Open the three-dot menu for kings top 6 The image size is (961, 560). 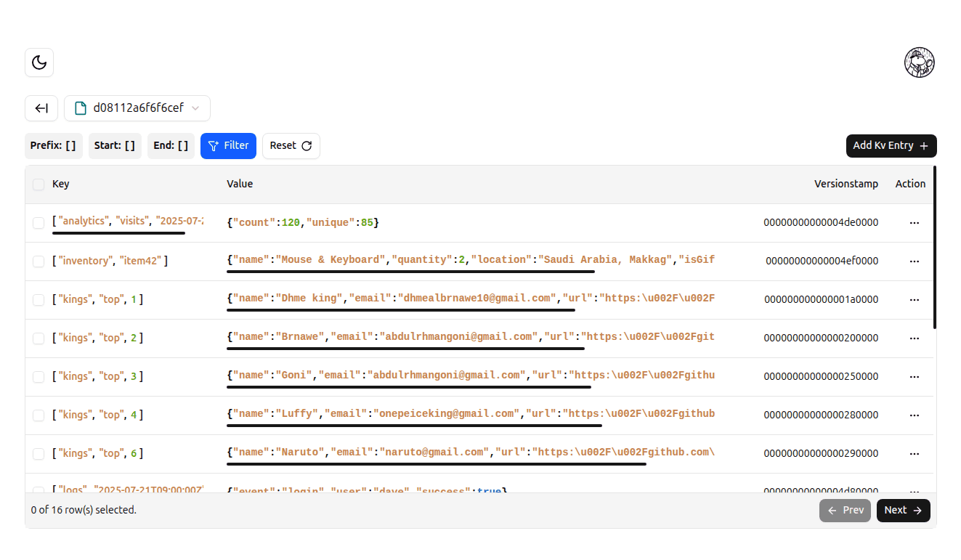click(x=914, y=453)
